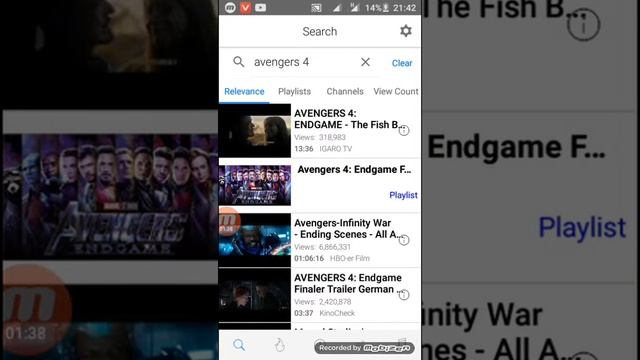Screen dimensions: 640x360
Task: Open the Infinity War Ending Scenes thumbnail
Action: [x=255, y=240]
